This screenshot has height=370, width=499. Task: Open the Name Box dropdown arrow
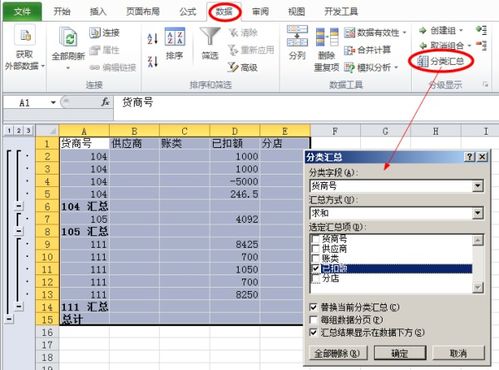click(x=53, y=103)
